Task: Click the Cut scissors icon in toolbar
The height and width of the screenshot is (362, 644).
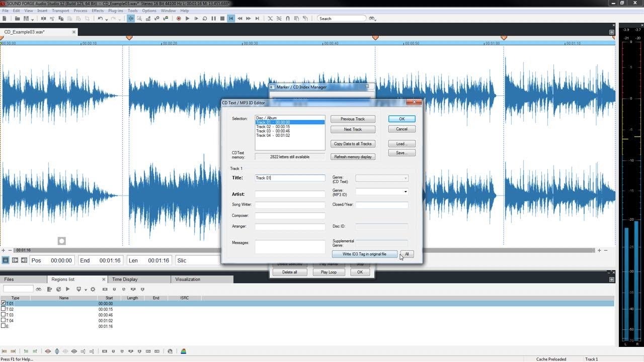Action: coord(52,19)
